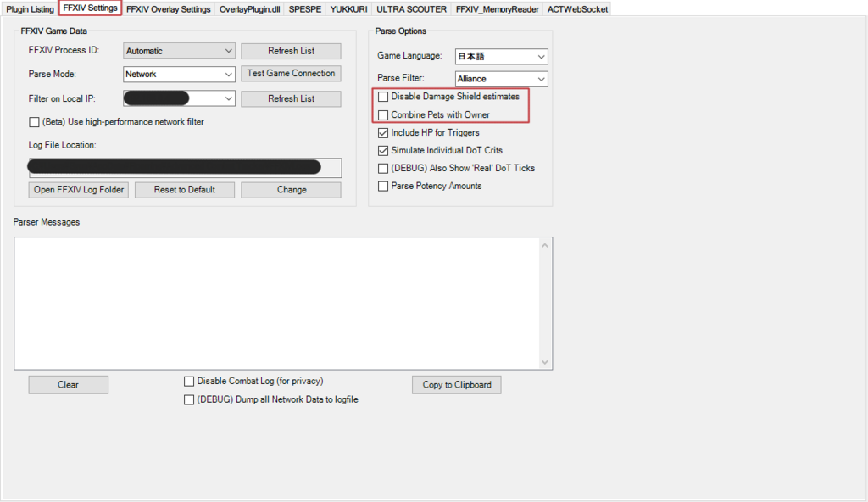
Task: Toggle Simulate Individual DoT Crits
Action: point(383,151)
